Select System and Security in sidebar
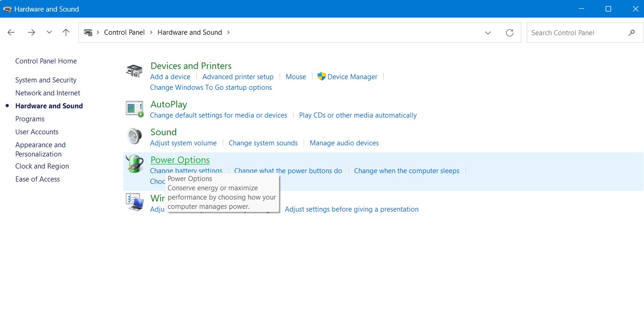 click(46, 80)
